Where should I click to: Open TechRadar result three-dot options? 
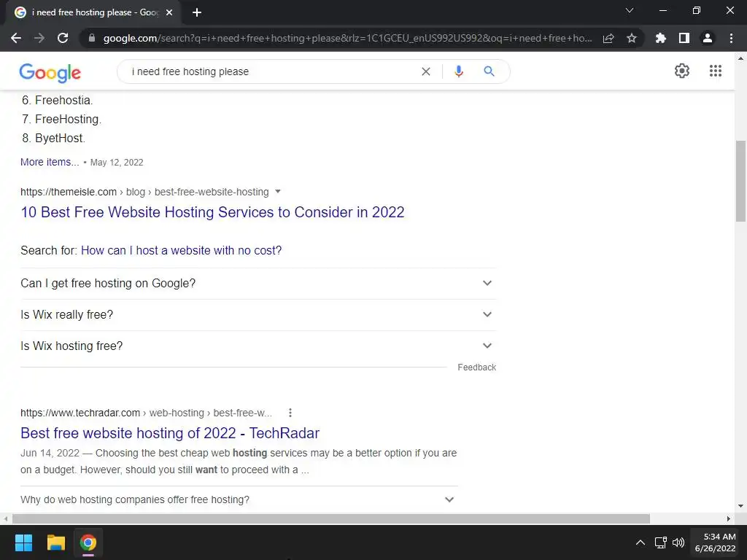click(290, 413)
